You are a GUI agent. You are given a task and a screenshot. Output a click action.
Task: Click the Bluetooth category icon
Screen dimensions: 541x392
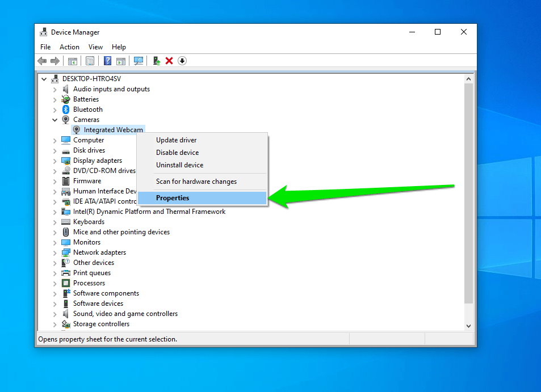[65, 109]
